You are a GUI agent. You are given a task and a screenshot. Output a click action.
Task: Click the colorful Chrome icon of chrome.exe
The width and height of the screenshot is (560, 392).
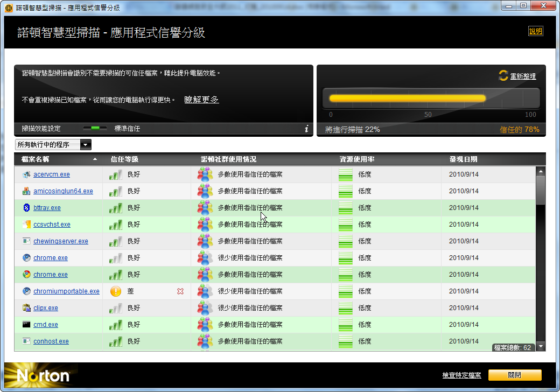26,274
